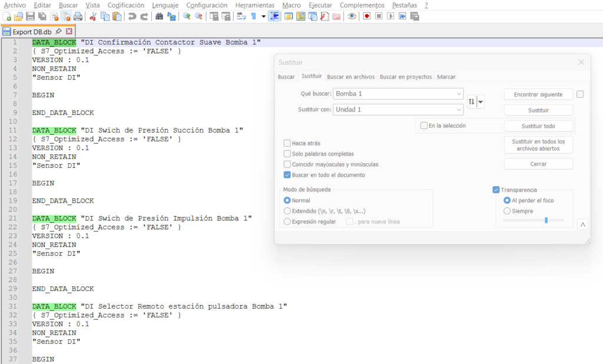Select the 'Expresión regular' search mode
Image resolution: width=603 pixels, height=364 pixels.
point(287,221)
